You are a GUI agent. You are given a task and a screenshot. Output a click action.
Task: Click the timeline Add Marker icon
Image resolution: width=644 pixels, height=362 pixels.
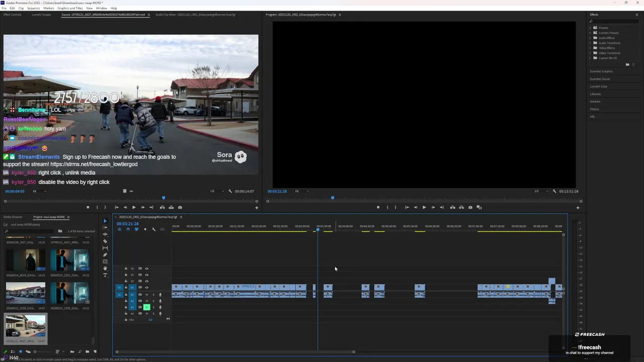pyautogui.click(x=145, y=229)
